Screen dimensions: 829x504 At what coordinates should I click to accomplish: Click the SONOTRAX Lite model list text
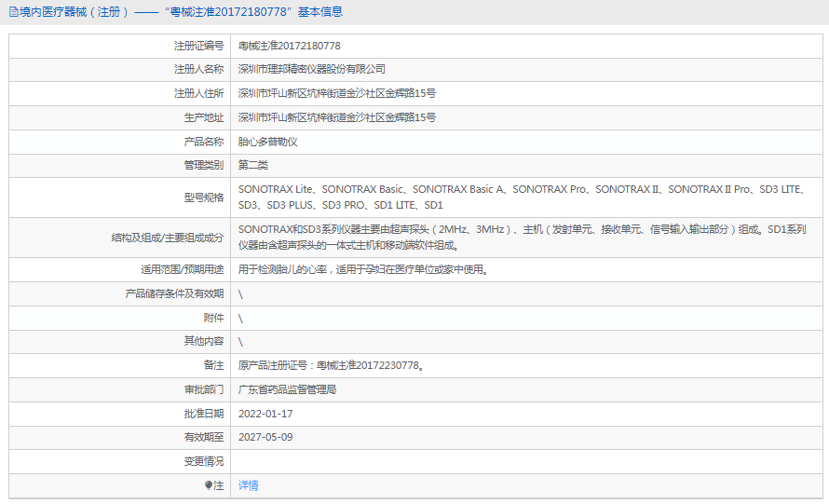(522, 197)
